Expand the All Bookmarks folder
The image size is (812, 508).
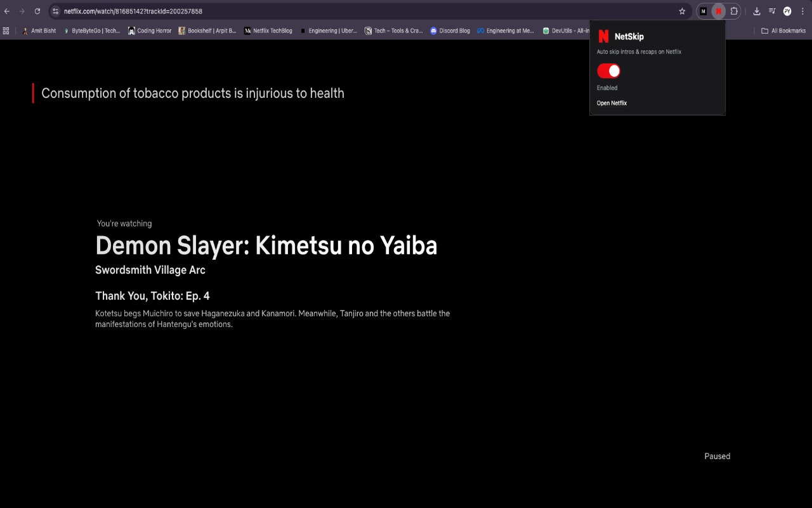pos(783,30)
